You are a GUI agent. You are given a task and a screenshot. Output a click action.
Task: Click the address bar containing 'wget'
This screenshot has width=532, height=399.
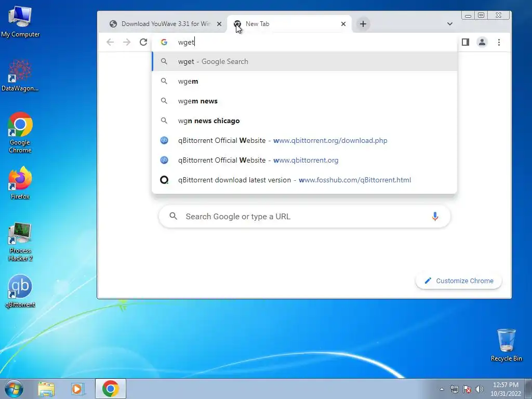(x=304, y=42)
